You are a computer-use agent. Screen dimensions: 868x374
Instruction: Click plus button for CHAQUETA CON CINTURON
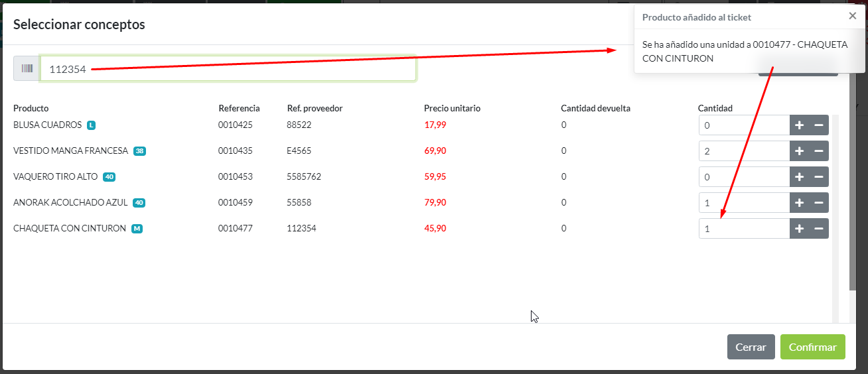click(799, 229)
